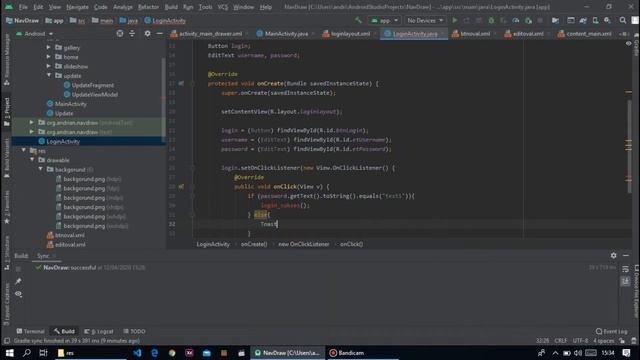Expand the gallery folder

pos(49,47)
